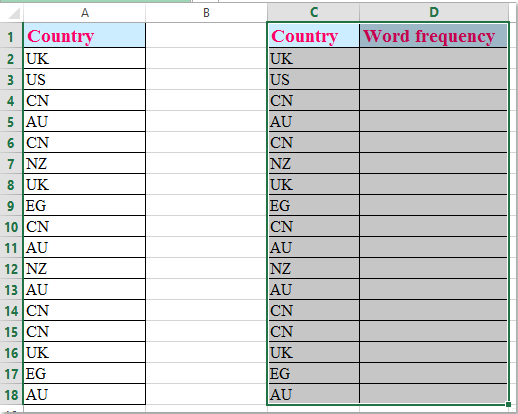Click empty cell D10 in frequency column

tap(433, 226)
